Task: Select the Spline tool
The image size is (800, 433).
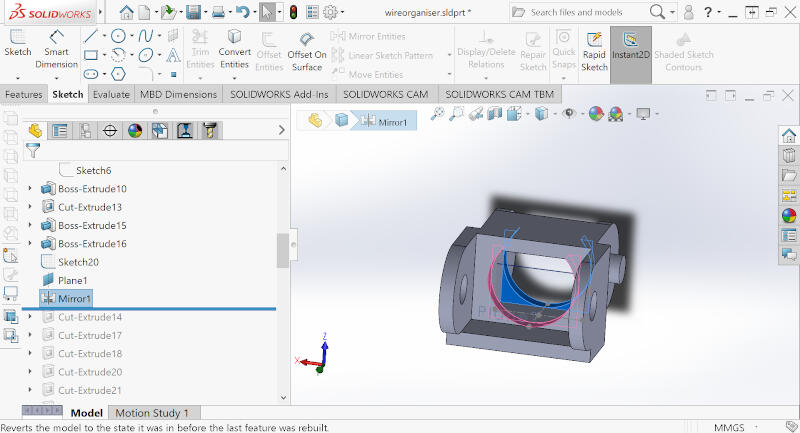Action: point(145,36)
